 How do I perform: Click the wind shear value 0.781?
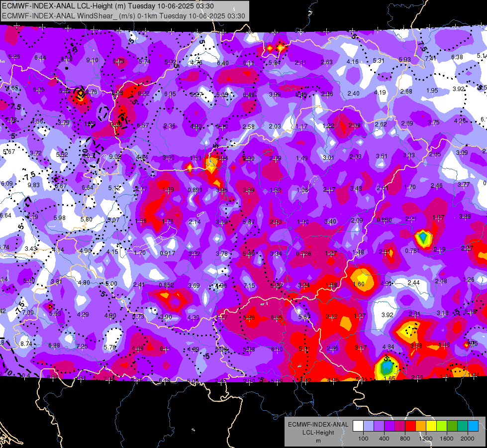(412, 250)
